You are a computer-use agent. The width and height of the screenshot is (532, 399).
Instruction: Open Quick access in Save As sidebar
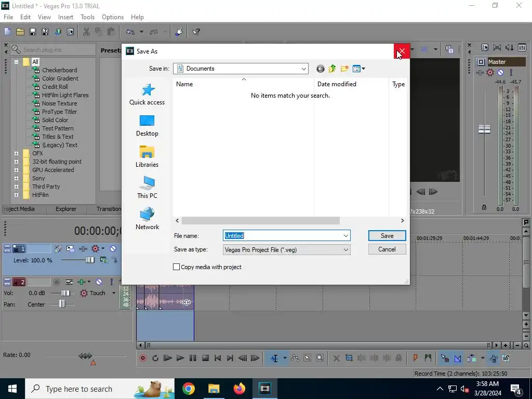pos(147,95)
